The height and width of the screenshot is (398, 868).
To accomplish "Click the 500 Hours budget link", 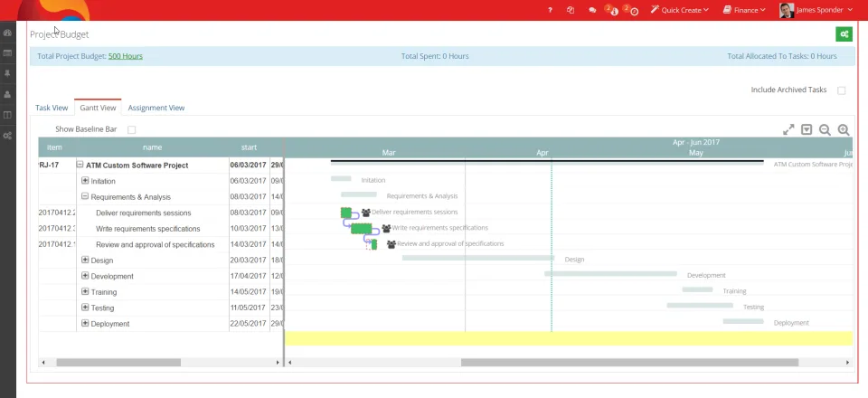I will [x=125, y=56].
